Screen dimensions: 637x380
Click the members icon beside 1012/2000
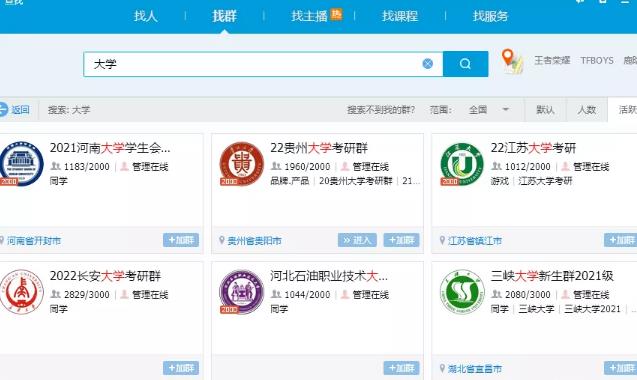pyautogui.click(x=497, y=166)
